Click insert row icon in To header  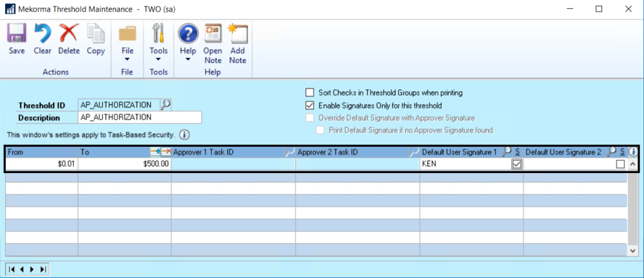(155, 153)
